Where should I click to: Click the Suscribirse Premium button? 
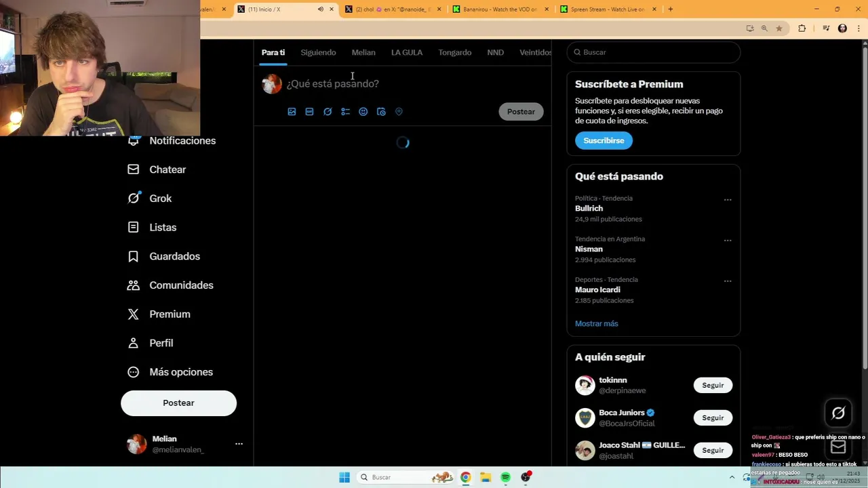tap(604, 140)
